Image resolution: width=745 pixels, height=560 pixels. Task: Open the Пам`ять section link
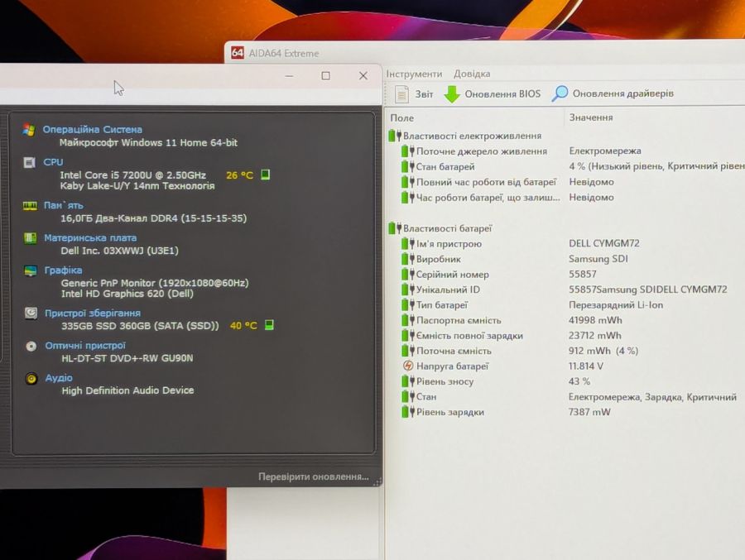pos(63,205)
